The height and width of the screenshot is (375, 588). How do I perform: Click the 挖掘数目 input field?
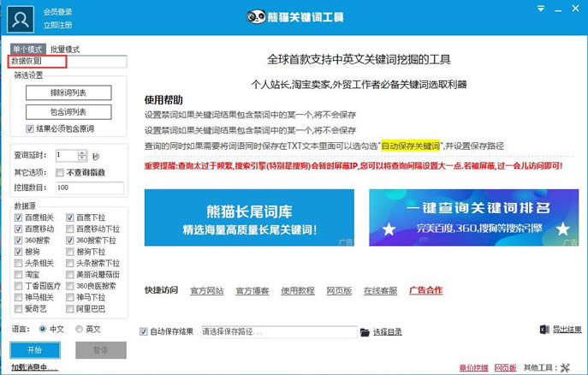click(89, 187)
